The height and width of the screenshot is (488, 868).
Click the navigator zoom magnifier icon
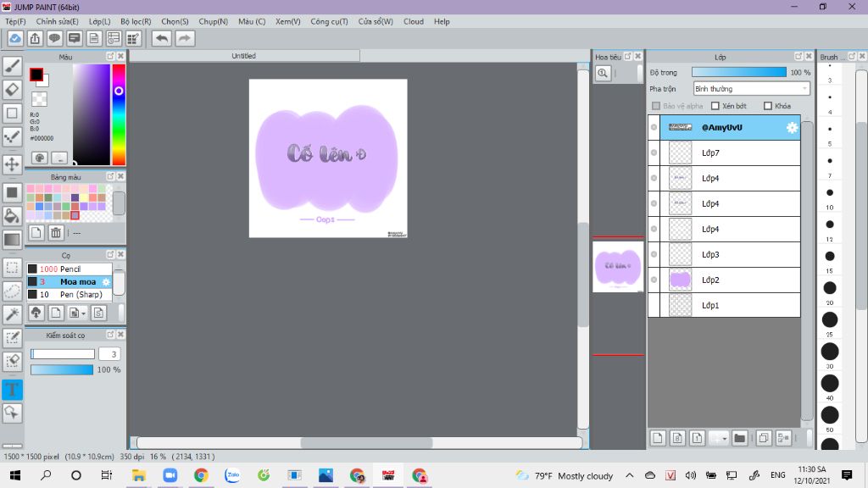click(603, 73)
